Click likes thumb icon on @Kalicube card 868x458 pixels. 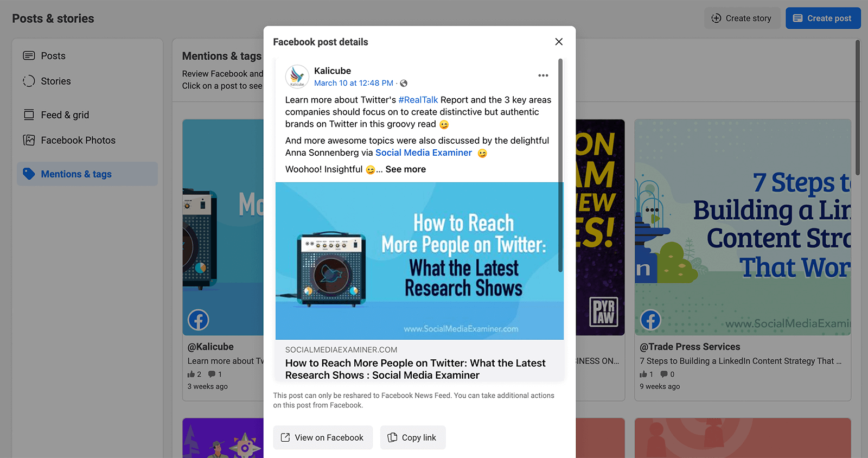pos(191,374)
